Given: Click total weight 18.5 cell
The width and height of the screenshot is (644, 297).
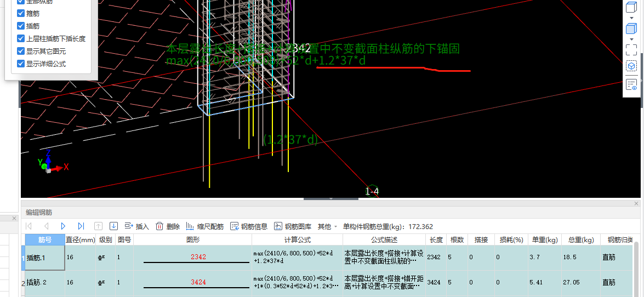Looking at the screenshot, I should [x=581, y=258].
